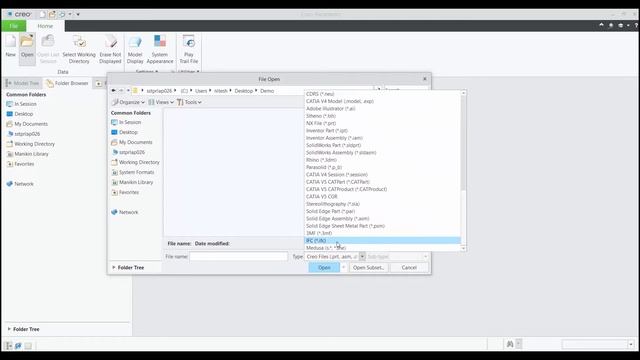Switch to the Folder Browser tab
This screenshot has width=640, height=360.
(x=67, y=83)
